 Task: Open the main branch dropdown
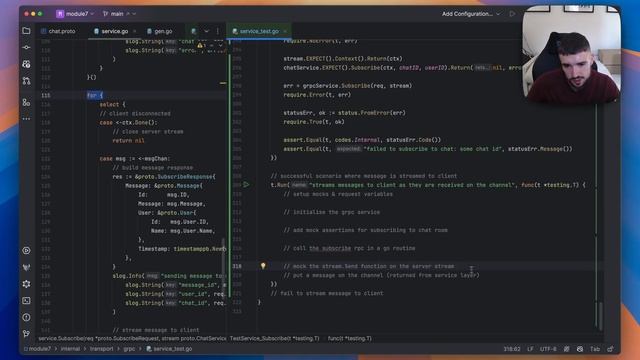pos(119,14)
